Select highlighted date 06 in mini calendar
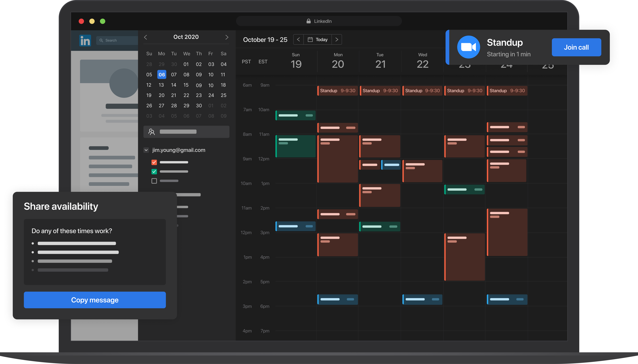Screen dimensions: 638x364 [x=162, y=75]
